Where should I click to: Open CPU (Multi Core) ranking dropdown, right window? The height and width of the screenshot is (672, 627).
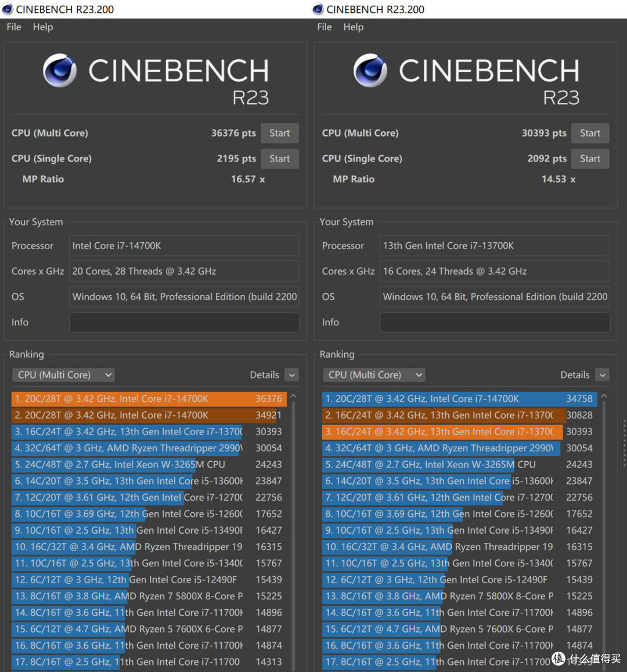[374, 375]
